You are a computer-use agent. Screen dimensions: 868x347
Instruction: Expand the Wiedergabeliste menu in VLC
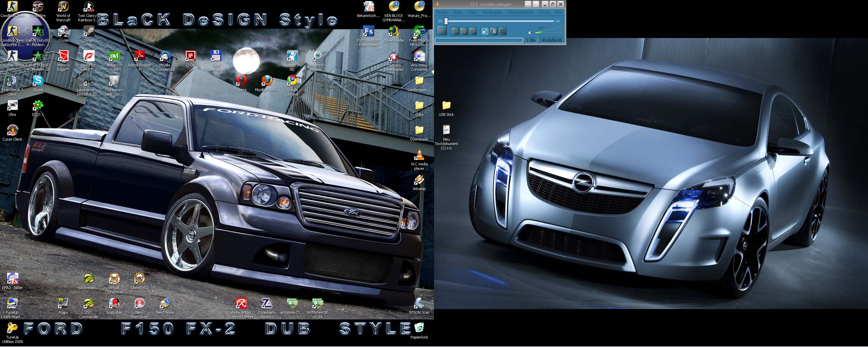point(520,12)
